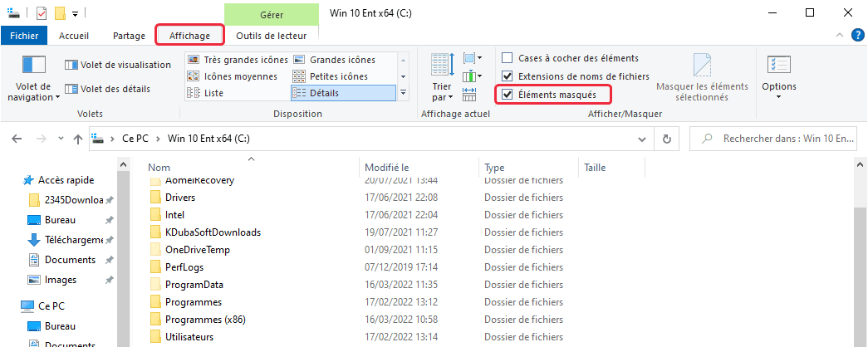868x347 pixels.
Task: Choose Grandes icônes layout
Action: click(334, 60)
